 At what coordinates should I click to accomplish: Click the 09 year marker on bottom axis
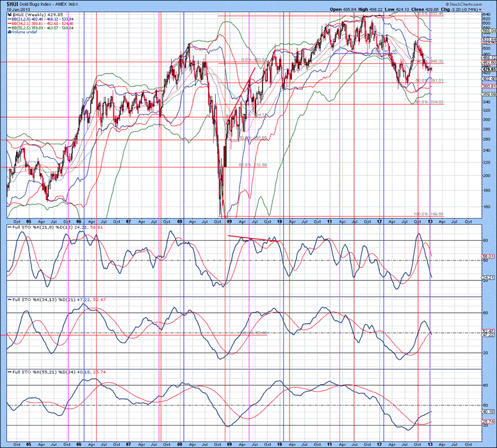pos(230,443)
